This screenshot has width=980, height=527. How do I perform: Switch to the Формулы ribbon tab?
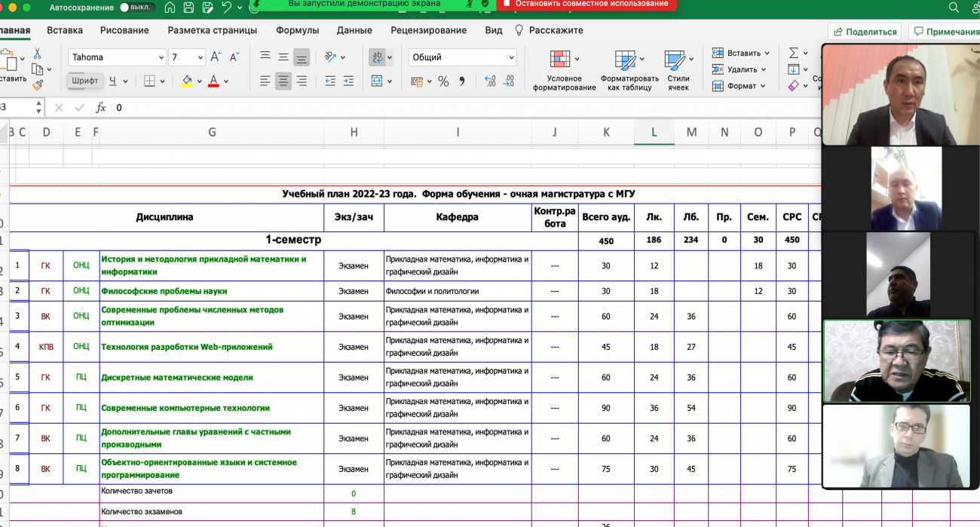[297, 31]
